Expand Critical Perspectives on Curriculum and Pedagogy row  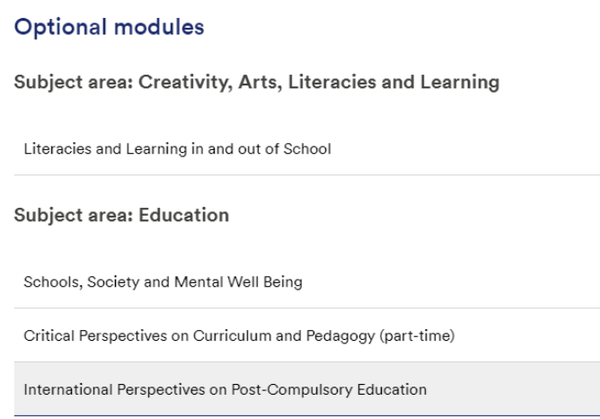pos(307,335)
